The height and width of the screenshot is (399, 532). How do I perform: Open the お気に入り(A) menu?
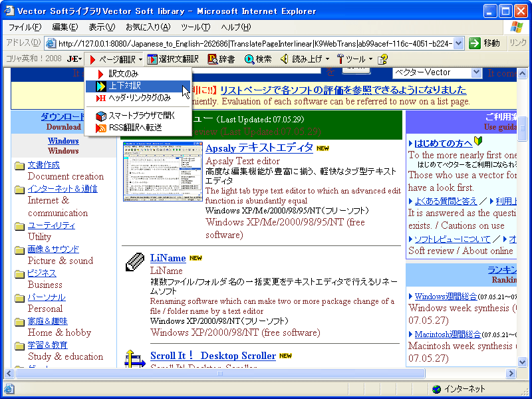coord(148,27)
